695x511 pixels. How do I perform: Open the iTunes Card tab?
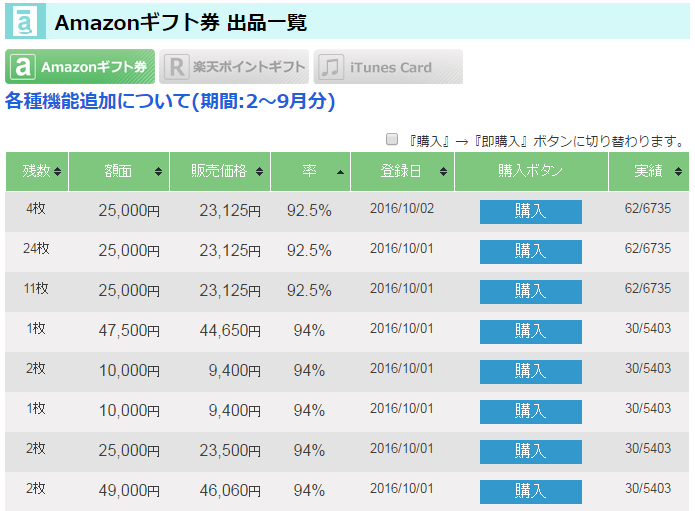(388, 67)
